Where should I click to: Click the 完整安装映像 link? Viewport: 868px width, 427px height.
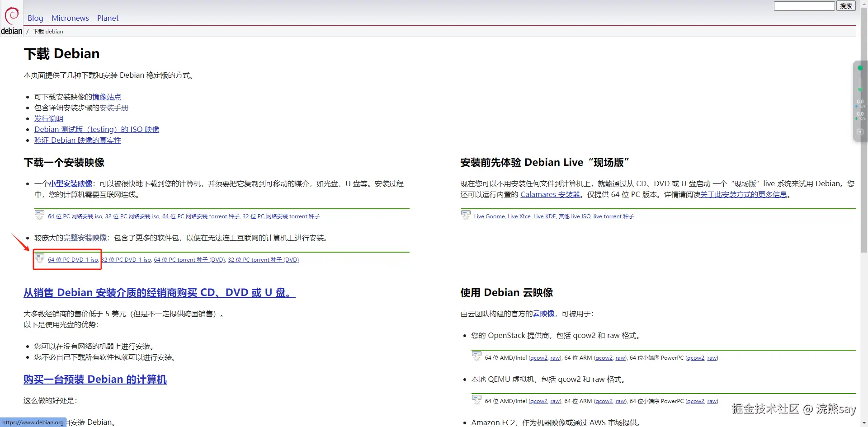[x=85, y=238]
